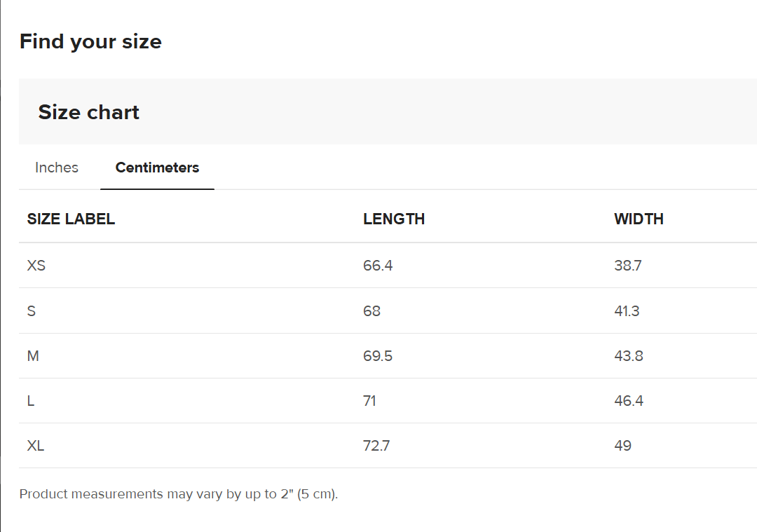This screenshot has height=532, width=757.
Task: Select the Centimeters tab
Action: pyautogui.click(x=157, y=168)
